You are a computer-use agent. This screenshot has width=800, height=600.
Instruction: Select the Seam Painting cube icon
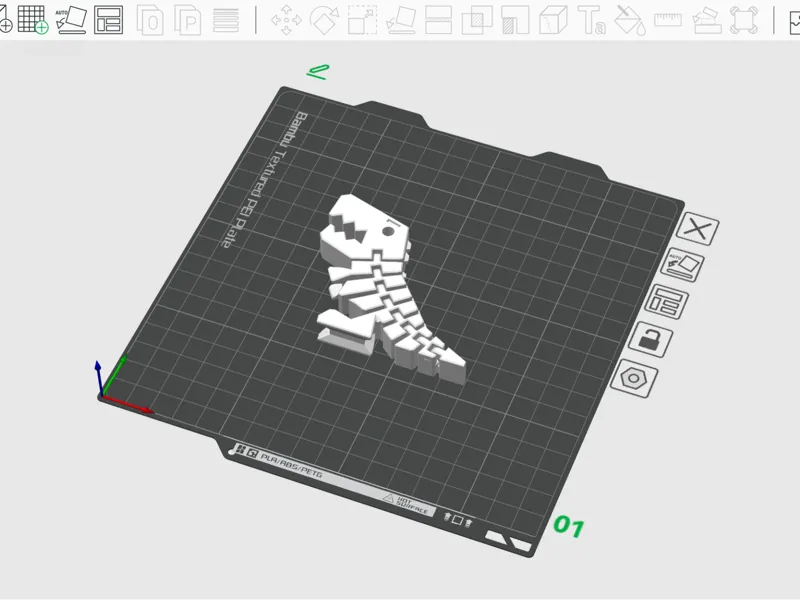point(554,20)
